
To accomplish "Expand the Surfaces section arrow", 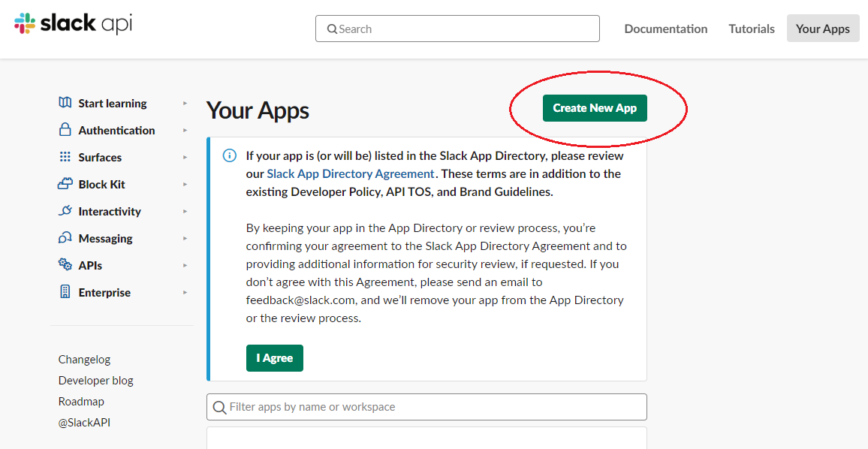I will [185, 157].
